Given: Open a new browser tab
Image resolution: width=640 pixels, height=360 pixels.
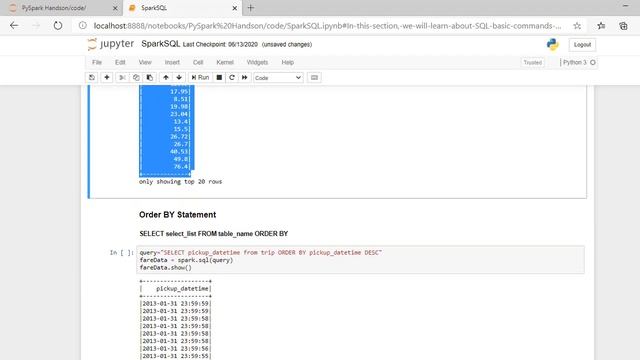Looking at the screenshot, I should 251,8.
